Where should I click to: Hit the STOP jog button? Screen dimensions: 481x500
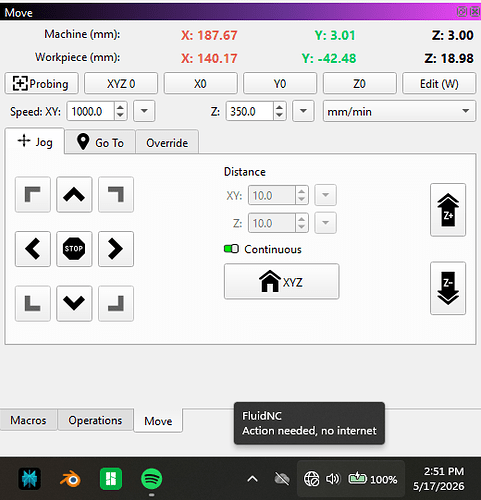pyautogui.click(x=74, y=249)
